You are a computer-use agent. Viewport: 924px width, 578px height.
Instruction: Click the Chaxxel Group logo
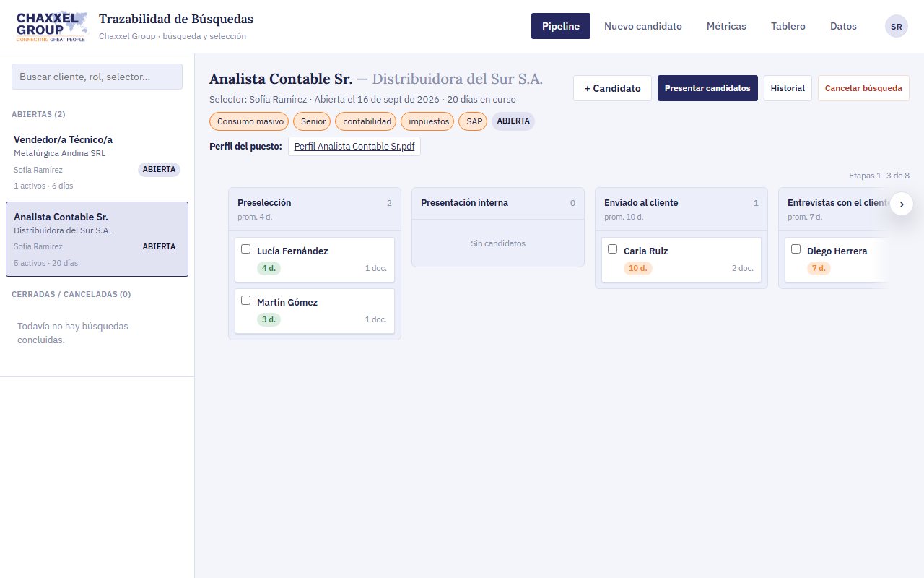[x=51, y=26]
